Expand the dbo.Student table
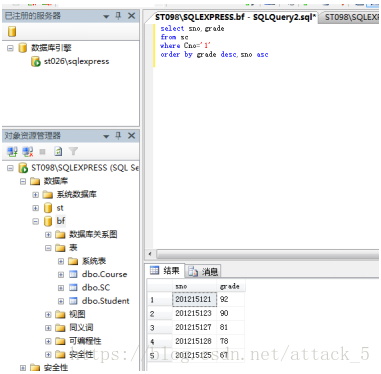Screen dimensions: 381x374 [x=61, y=301]
